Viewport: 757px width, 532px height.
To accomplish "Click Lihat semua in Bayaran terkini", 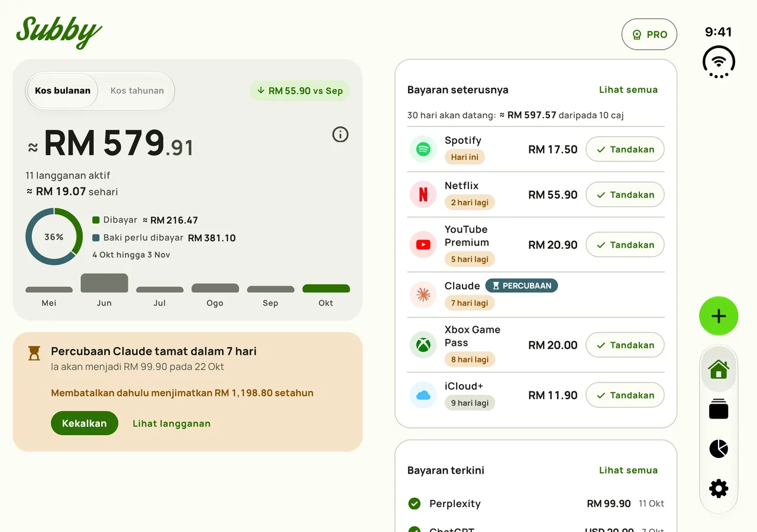I will (628, 471).
